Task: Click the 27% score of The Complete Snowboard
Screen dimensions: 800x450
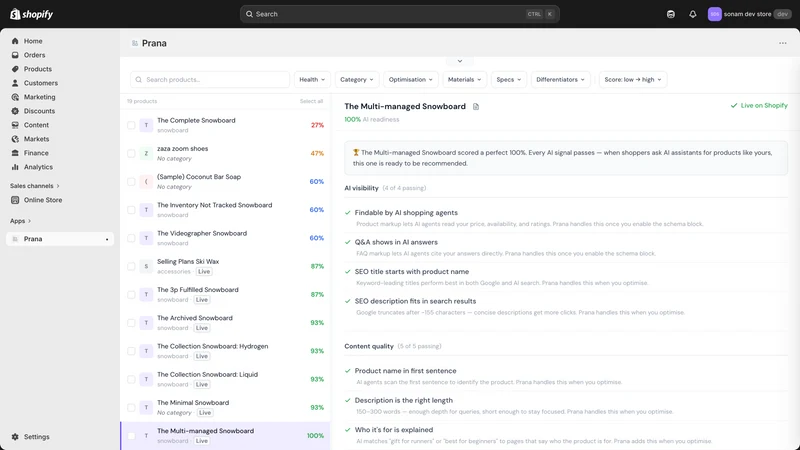Action: coord(317,125)
